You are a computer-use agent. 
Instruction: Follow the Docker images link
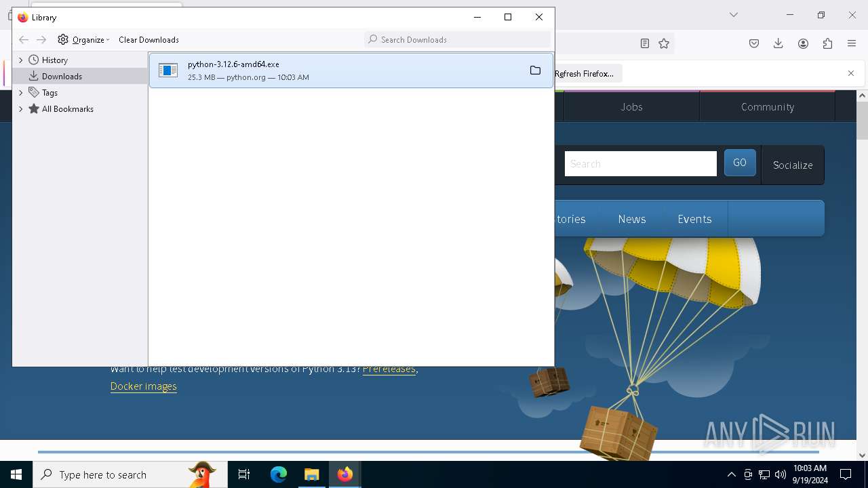point(143,386)
